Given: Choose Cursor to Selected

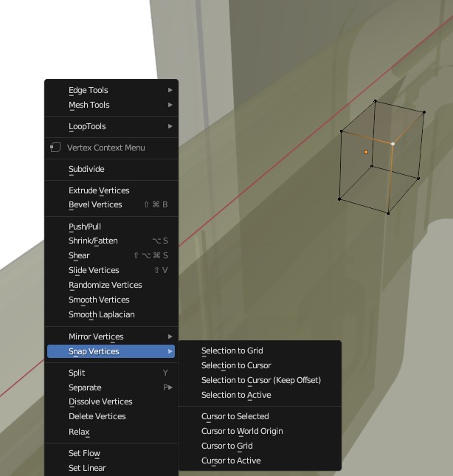Looking at the screenshot, I should [x=260, y=416].
